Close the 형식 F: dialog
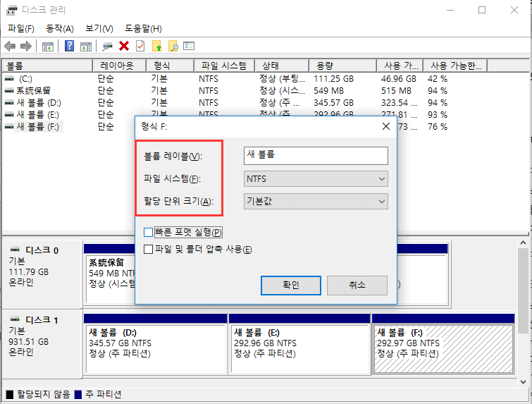532x404 pixels. click(x=385, y=126)
